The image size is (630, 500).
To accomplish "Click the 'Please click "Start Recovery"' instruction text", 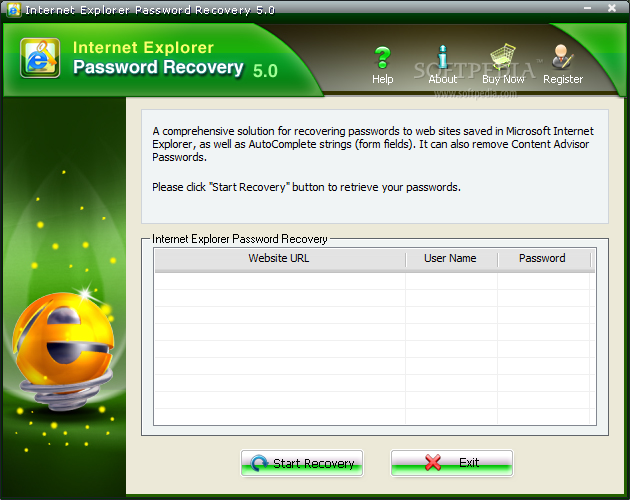I will [x=306, y=187].
